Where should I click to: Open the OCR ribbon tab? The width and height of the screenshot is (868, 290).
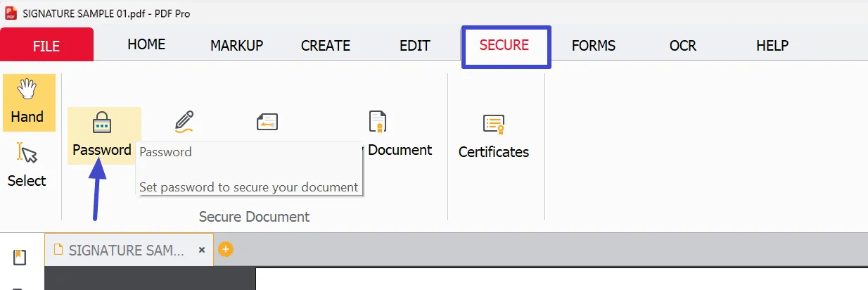[x=683, y=46]
